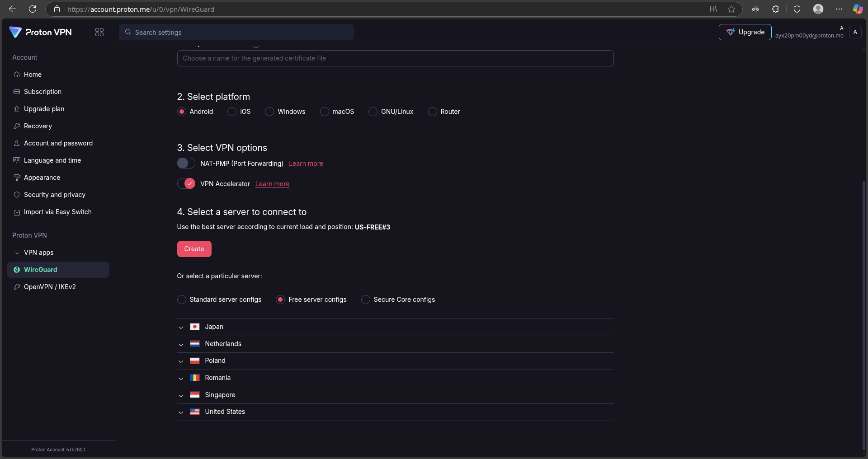Expand the United States server list
The width and height of the screenshot is (868, 459).
pos(181,412)
